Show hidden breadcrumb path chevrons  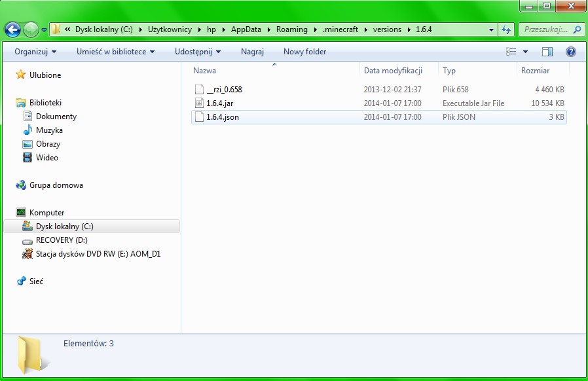coord(67,29)
